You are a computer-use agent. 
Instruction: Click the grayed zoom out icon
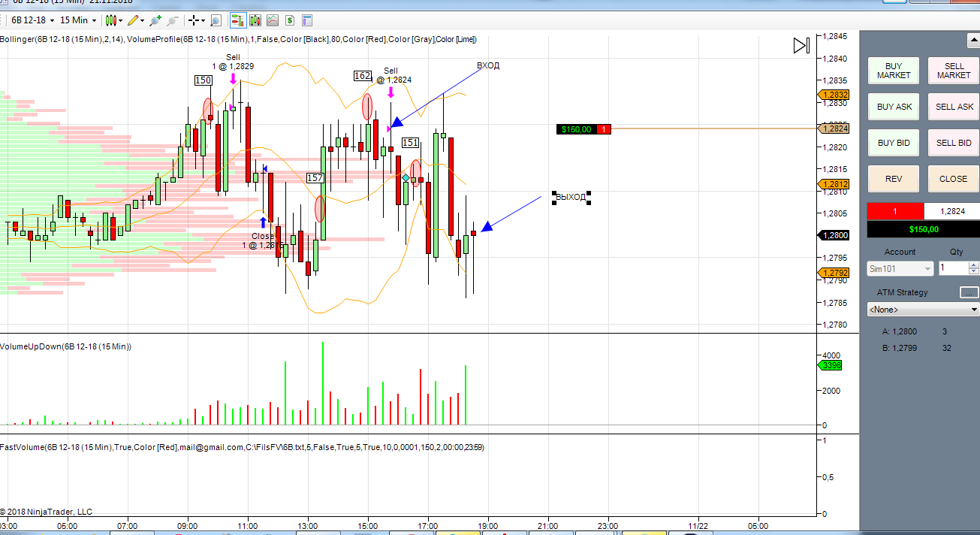point(173,20)
